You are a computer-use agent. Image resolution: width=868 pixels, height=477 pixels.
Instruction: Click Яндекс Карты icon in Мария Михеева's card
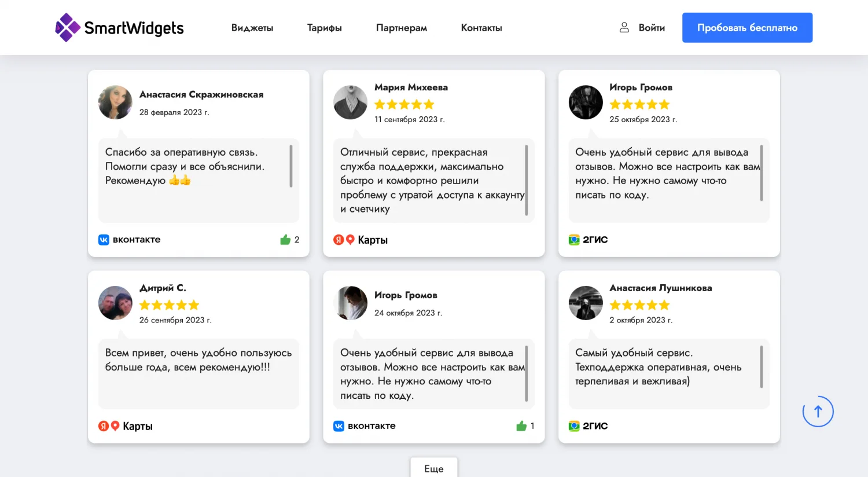[344, 240]
